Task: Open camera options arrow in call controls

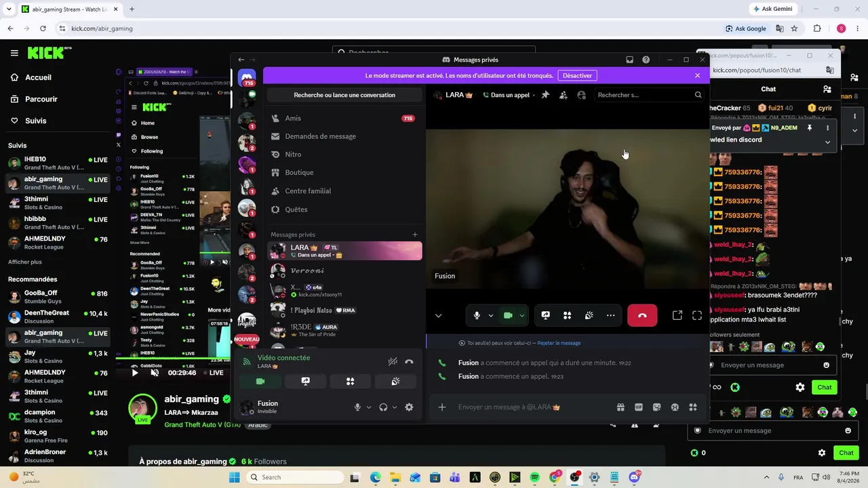Action: 521,316
